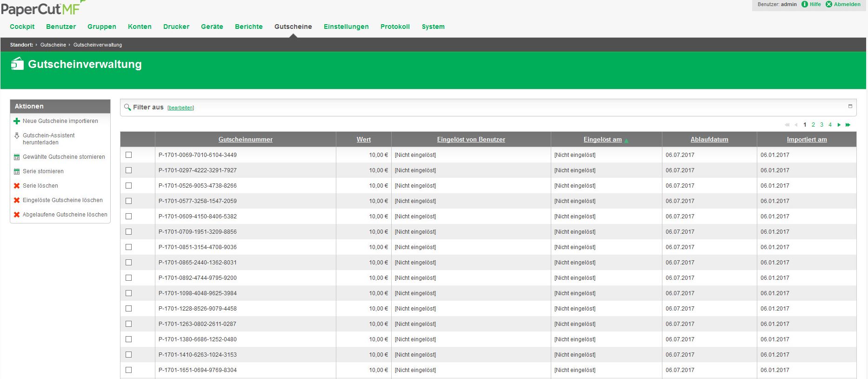
Task: Click the bearbeiten filter link
Action: [x=180, y=108]
